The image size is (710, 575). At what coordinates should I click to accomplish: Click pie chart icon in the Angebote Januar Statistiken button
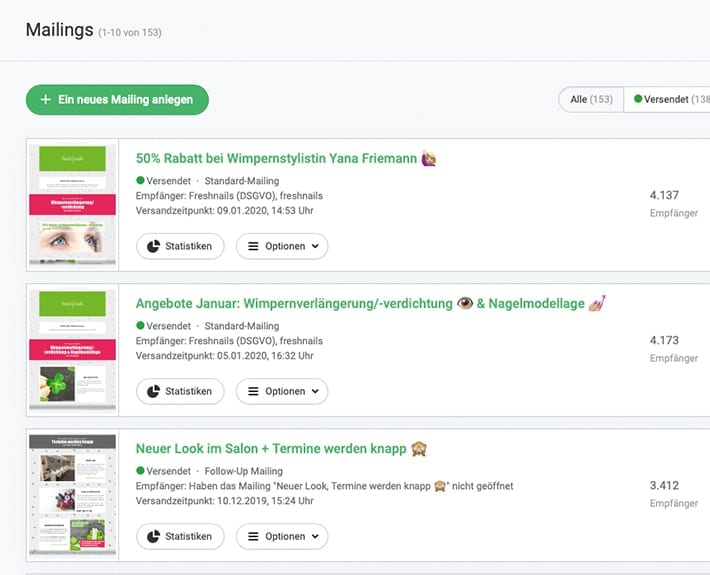pyautogui.click(x=154, y=391)
